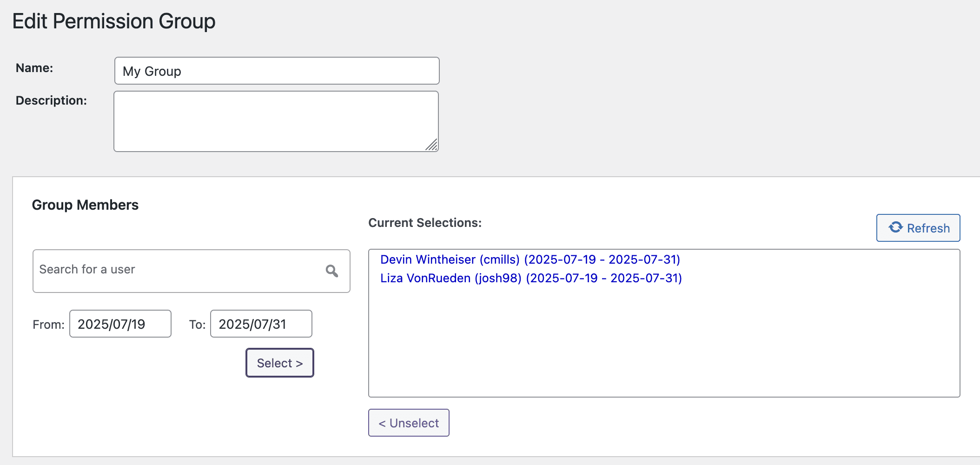Screen dimensions: 980x465
Task: Click the circular arrows Refresh icon
Action: pos(895,227)
